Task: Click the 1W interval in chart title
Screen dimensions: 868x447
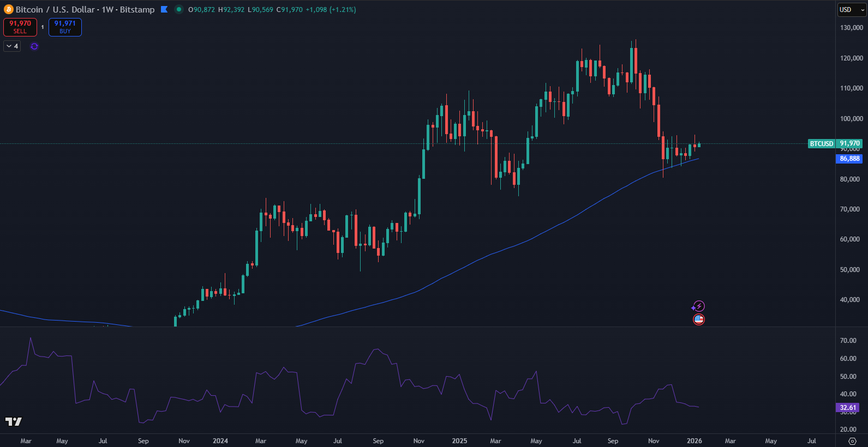Action: click(x=107, y=9)
